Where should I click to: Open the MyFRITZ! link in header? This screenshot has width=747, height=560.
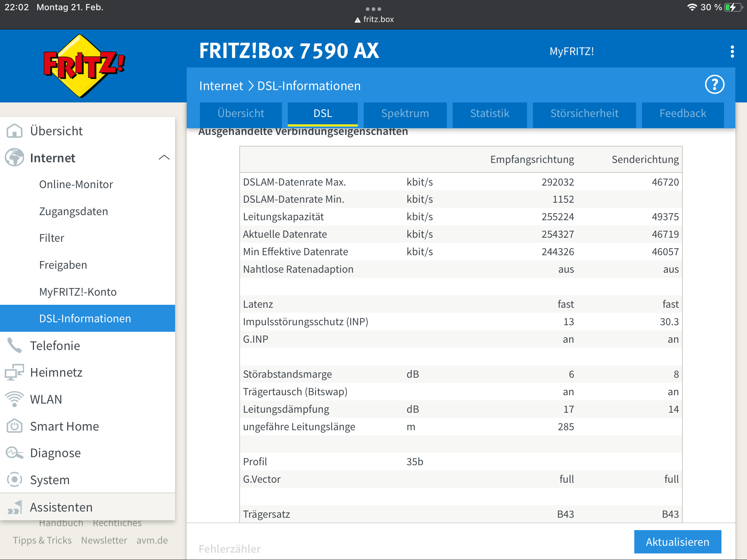click(572, 51)
